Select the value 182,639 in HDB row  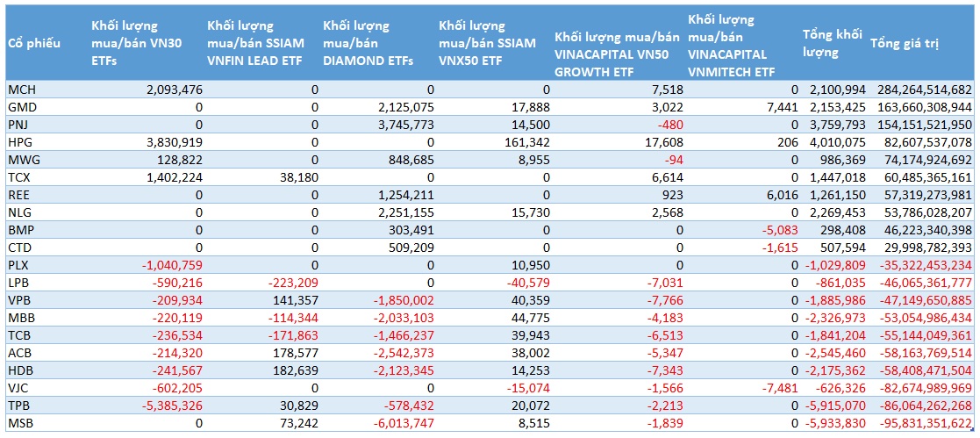[x=297, y=370]
